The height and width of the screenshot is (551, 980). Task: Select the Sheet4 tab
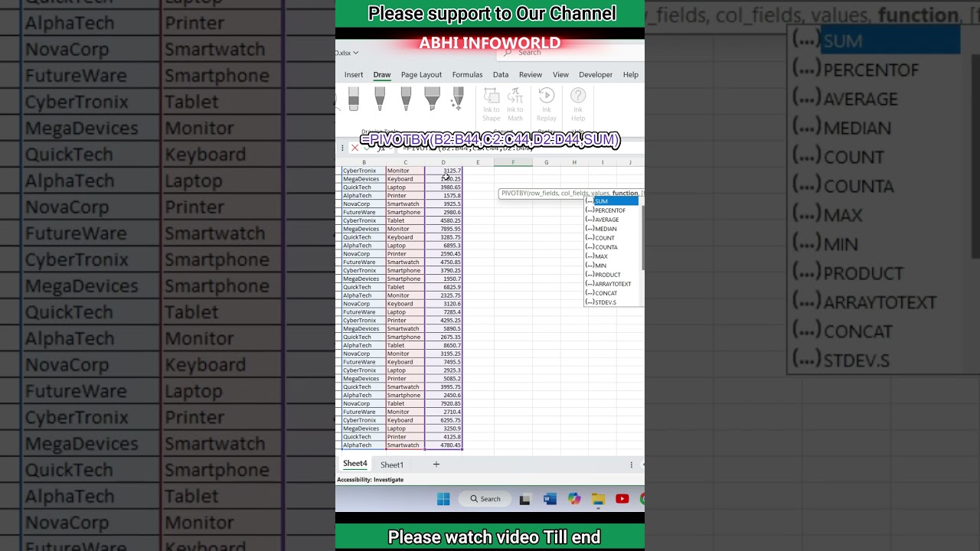click(x=355, y=464)
